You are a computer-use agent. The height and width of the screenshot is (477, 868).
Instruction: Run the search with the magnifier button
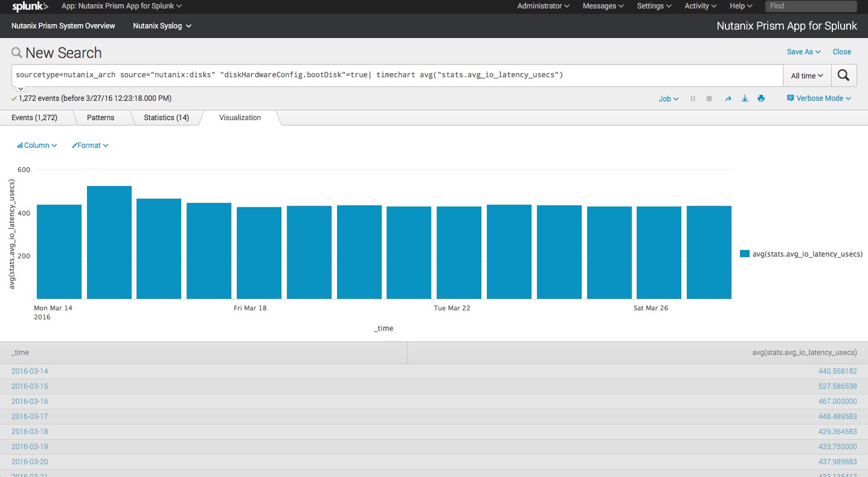(x=844, y=75)
